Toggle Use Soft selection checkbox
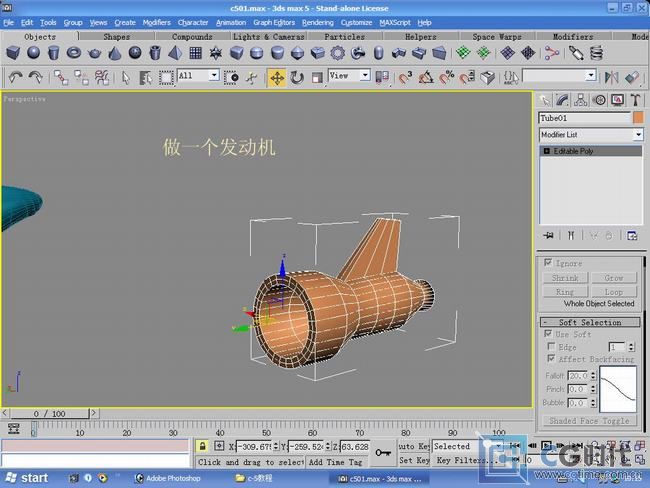The image size is (650, 488). click(x=548, y=333)
